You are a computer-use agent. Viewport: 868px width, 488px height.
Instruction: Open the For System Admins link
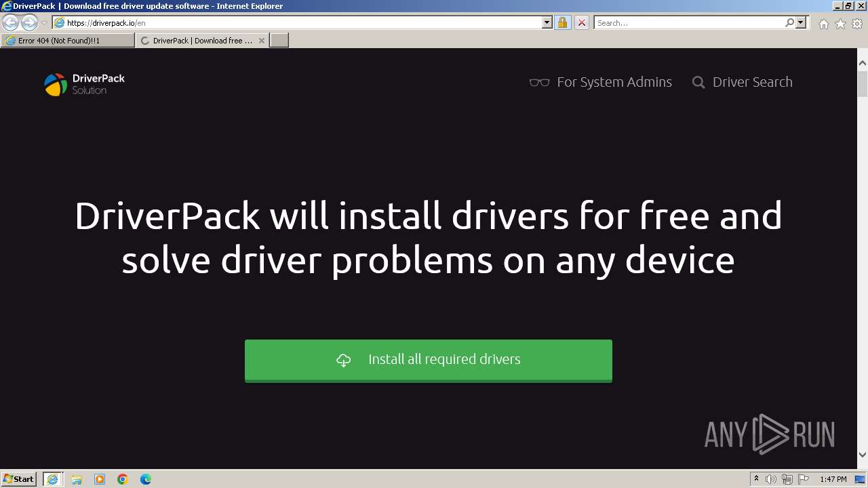(614, 82)
